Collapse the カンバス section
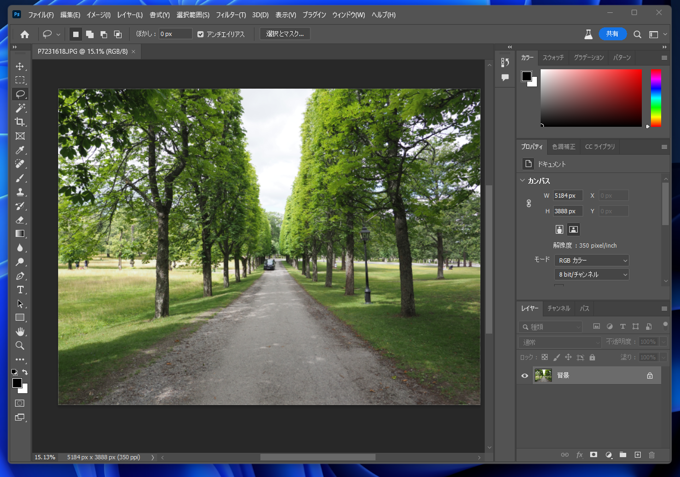Screen dimensions: 680x477 tap(522, 181)
